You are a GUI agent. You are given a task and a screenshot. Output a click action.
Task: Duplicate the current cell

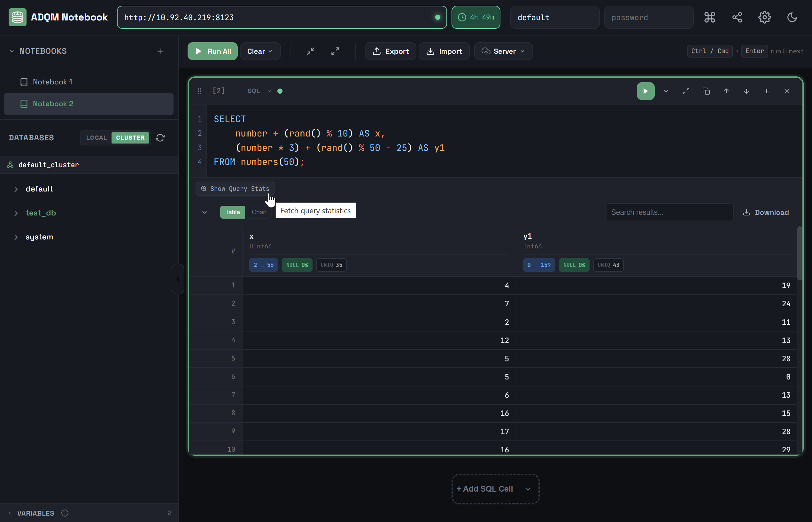706,91
